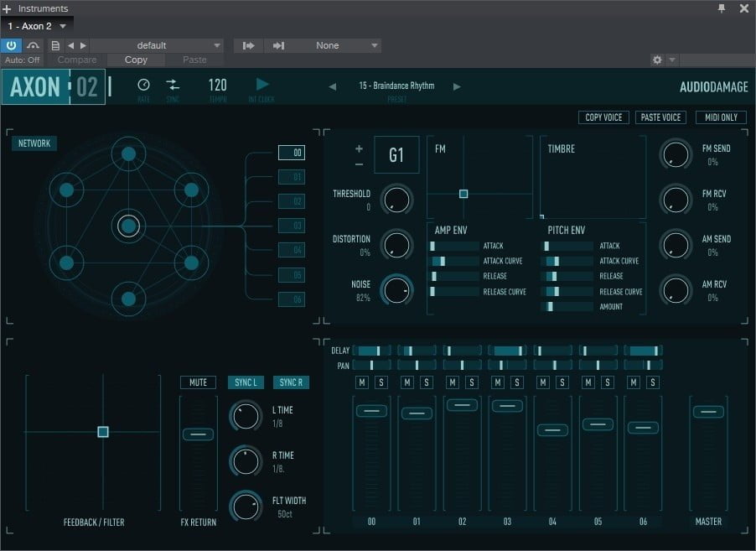The width and height of the screenshot is (756, 551).
Task: Go to next host preset arrow
Action: (x=83, y=45)
